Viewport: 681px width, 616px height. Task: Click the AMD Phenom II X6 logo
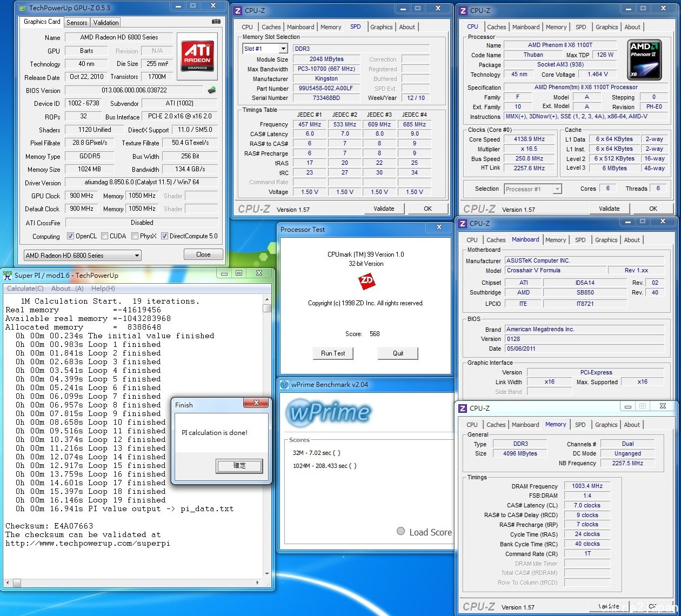coord(644,59)
